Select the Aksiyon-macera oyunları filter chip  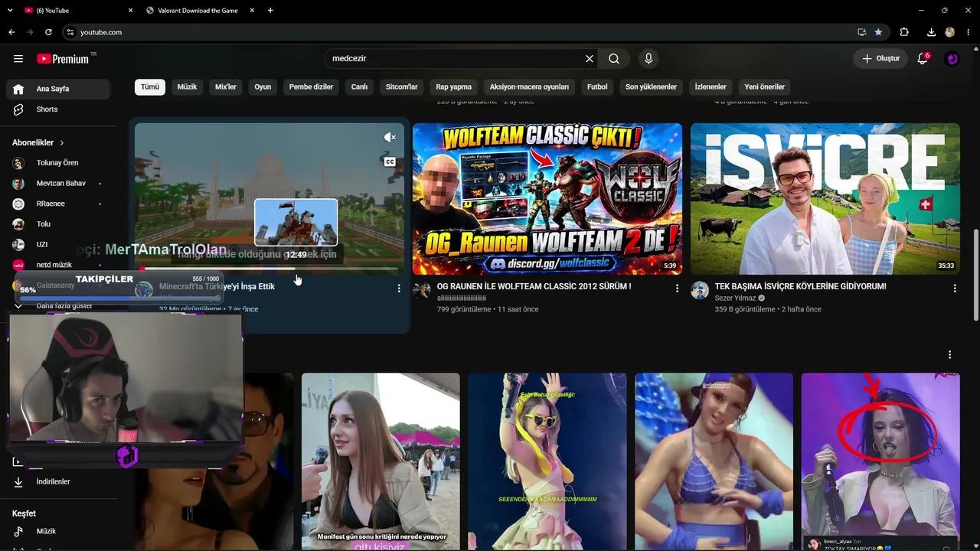[529, 86]
